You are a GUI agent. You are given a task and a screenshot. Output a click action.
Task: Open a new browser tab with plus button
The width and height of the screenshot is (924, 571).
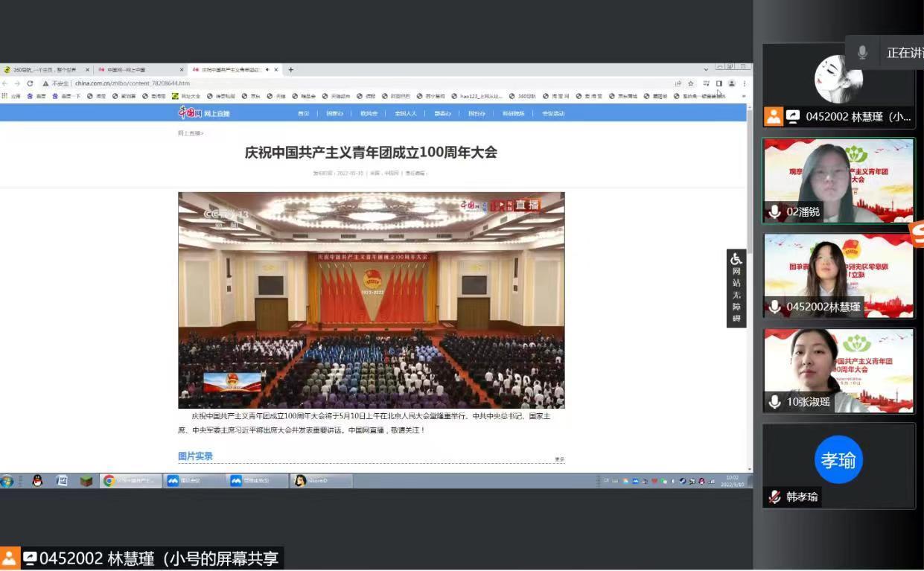[x=290, y=70]
